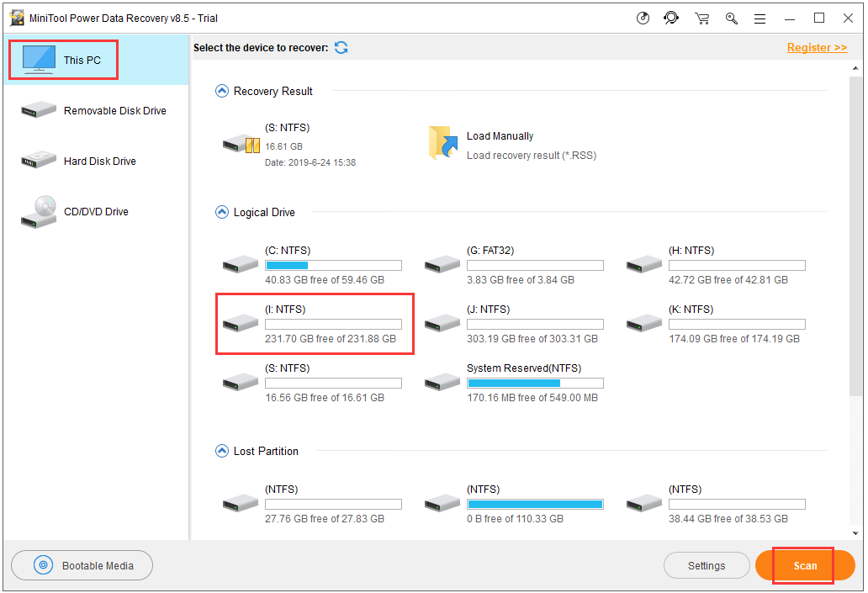Viewport: 868px width, 593px height.
Task: Click the Scan button
Action: pyautogui.click(x=804, y=565)
